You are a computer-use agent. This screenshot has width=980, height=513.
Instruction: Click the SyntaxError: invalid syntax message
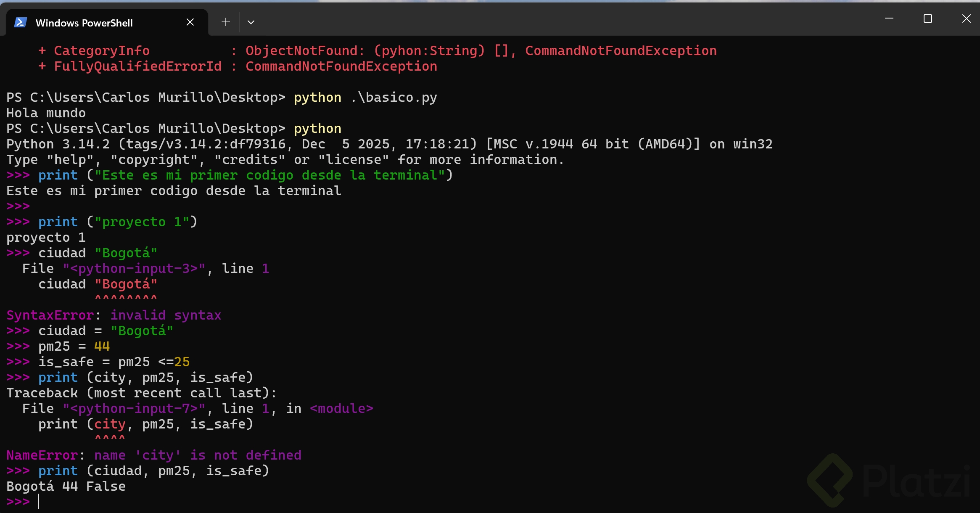[x=114, y=315]
